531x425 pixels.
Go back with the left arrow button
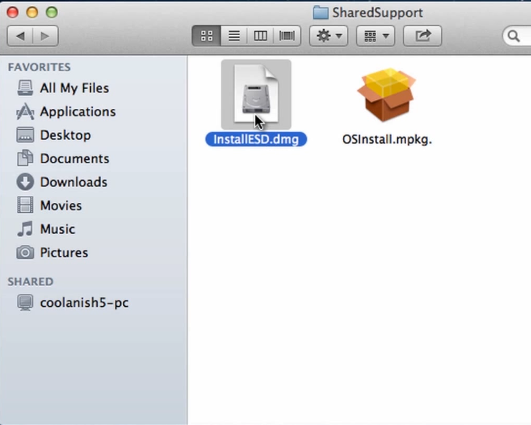pos(20,36)
